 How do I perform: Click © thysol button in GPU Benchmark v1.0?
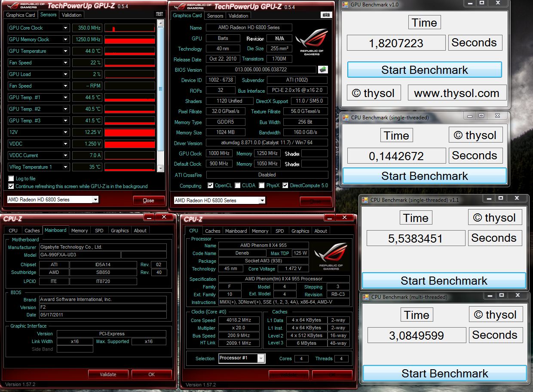(x=374, y=93)
